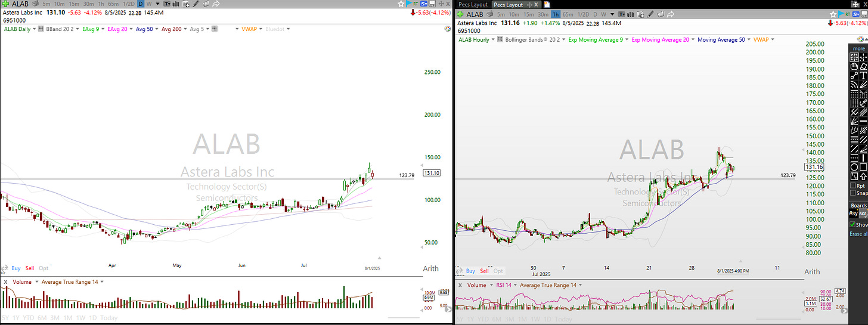The height and width of the screenshot is (325, 868).
Task: Click text T icon on daily chart toolbar
Action: pos(168,4)
